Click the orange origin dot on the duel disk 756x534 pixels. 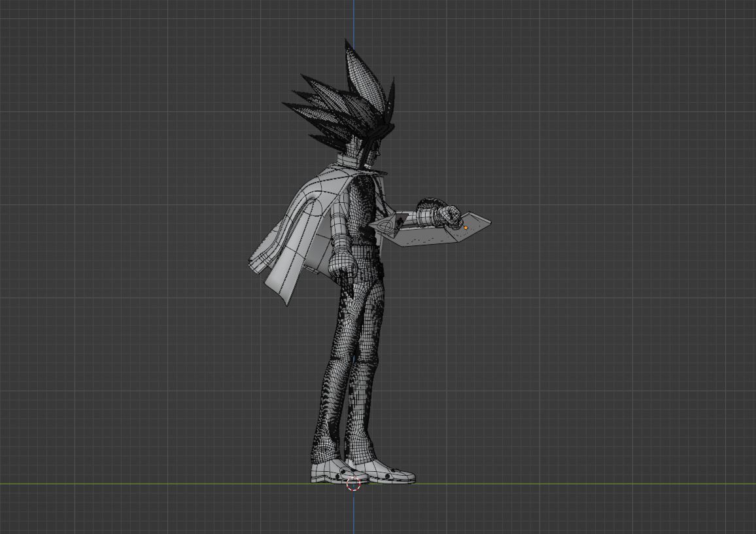click(465, 227)
